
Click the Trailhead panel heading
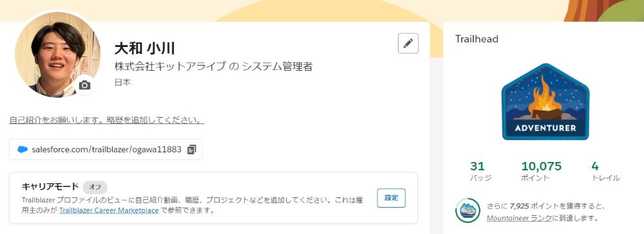tap(477, 39)
